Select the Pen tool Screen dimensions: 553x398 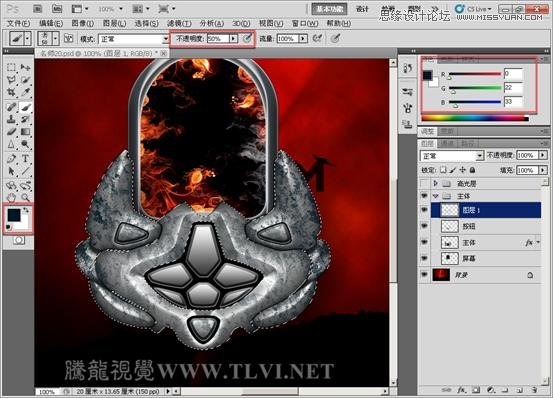[11, 158]
